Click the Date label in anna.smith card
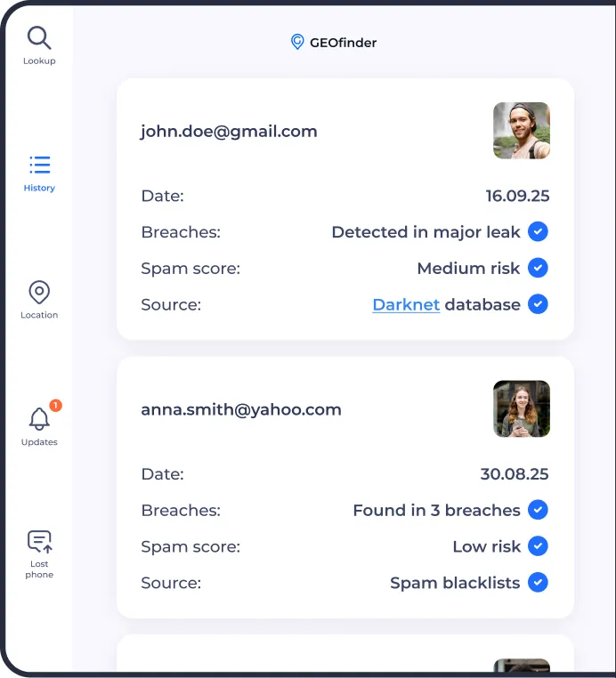The image size is (616, 678). pyautogui.click(x=162, y=474)
